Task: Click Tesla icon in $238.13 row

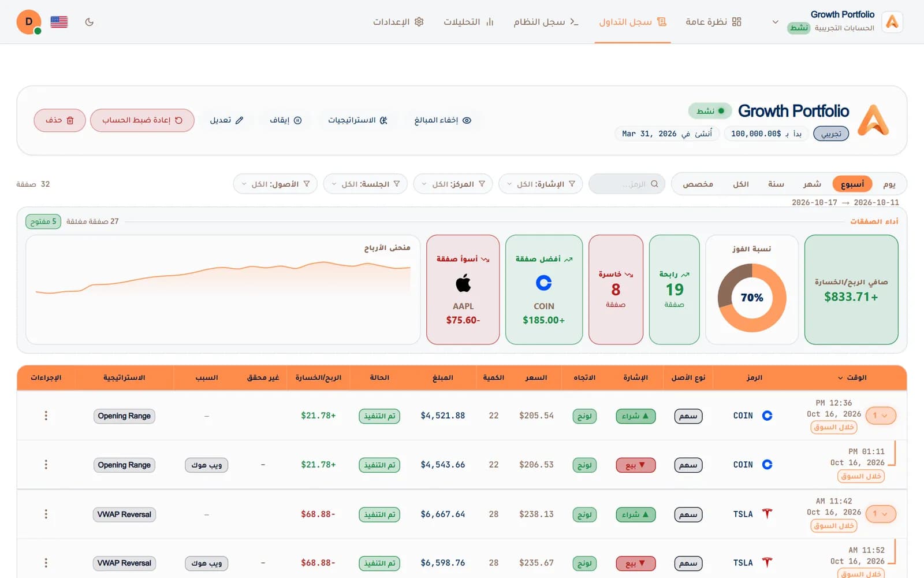Action: [767, 514]
